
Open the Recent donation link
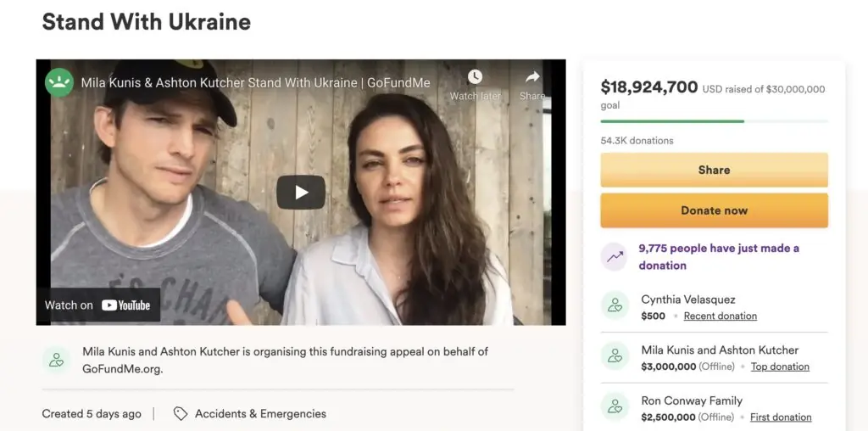720,316
